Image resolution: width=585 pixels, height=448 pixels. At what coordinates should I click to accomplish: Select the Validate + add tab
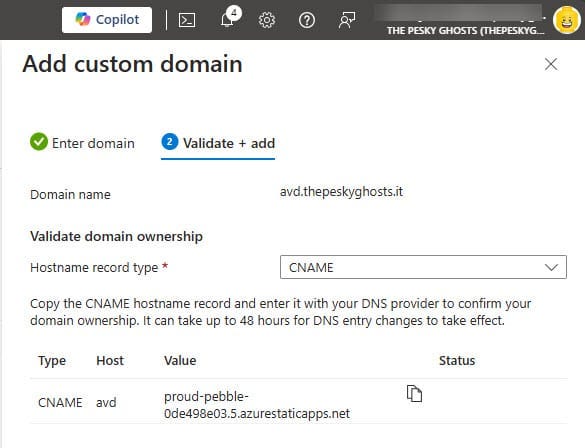(x=218, y=144)
